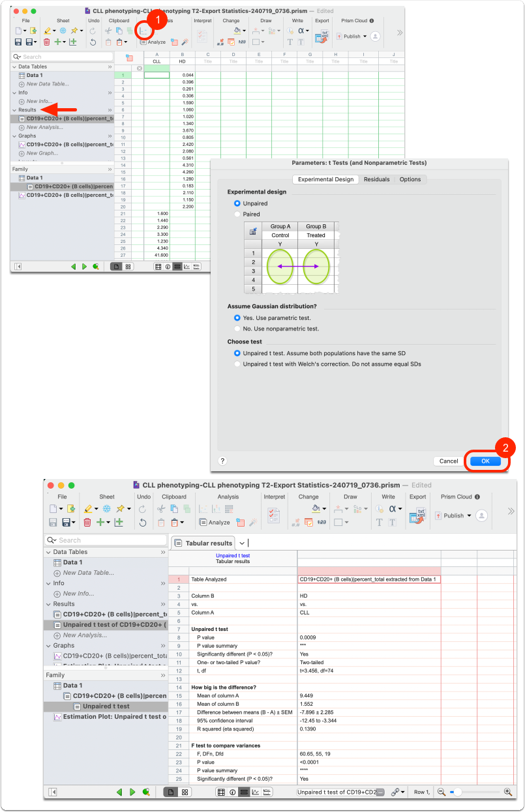Click zoom-out magnifier in bottom status bar

pyautogui.click(x=442, y=792)
